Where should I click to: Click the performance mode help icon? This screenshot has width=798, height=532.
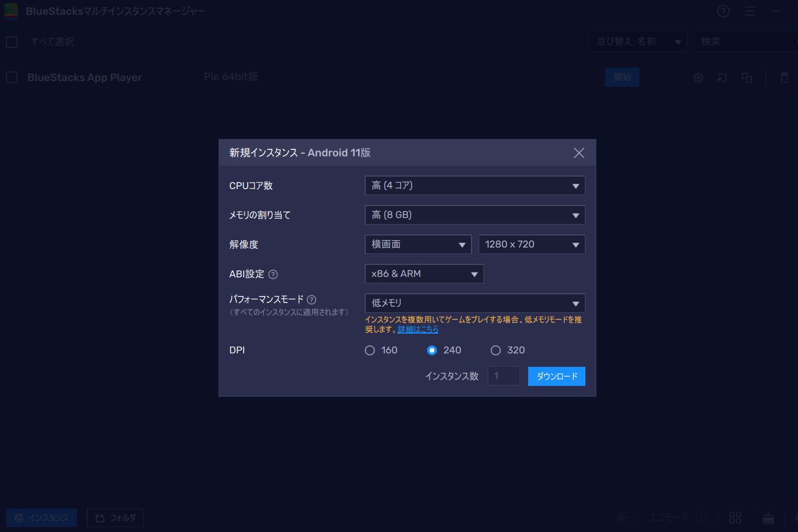pyautogui.click(x=312, y=300)
